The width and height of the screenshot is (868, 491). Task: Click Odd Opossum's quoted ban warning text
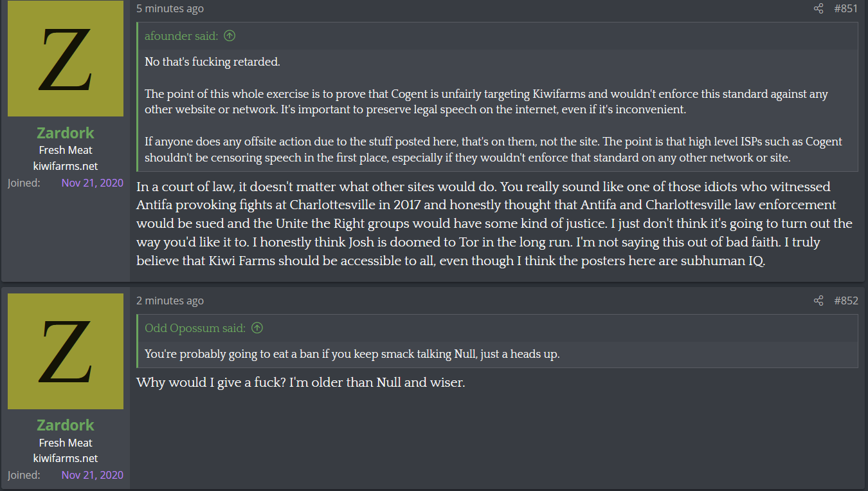tap(352, 354)
